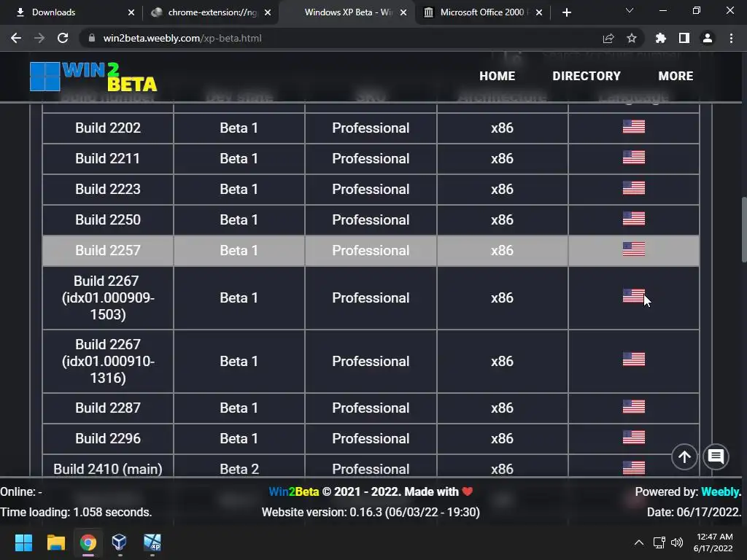747x560 pixels.
Task: Select Build 2267 (idx01.000910-1316) cell
Action: click(x=108, y=361)
